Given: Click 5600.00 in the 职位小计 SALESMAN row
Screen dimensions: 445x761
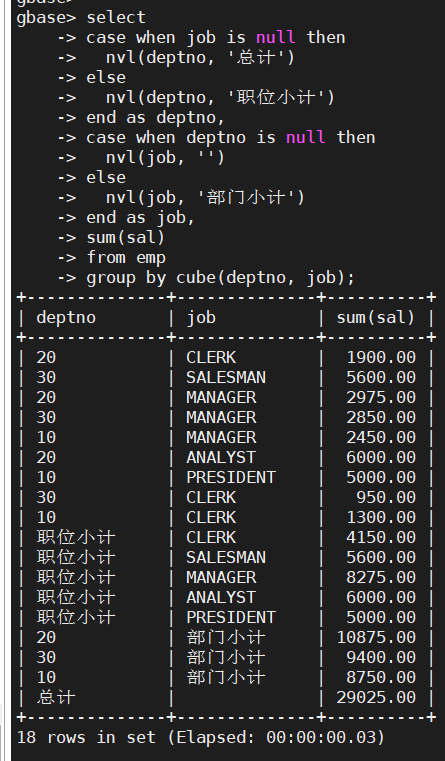Looking at the screenshot, I should [381, 557].
